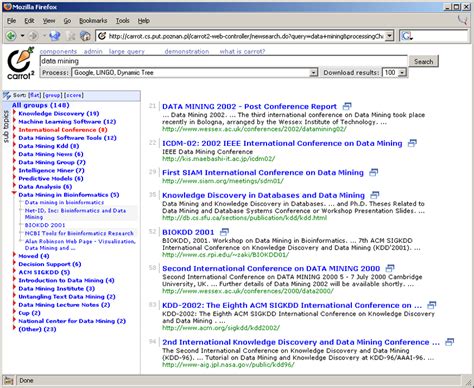The image size is (474, 388).
Task: Sort clusters by flat
Action: [x=35, y=95]
